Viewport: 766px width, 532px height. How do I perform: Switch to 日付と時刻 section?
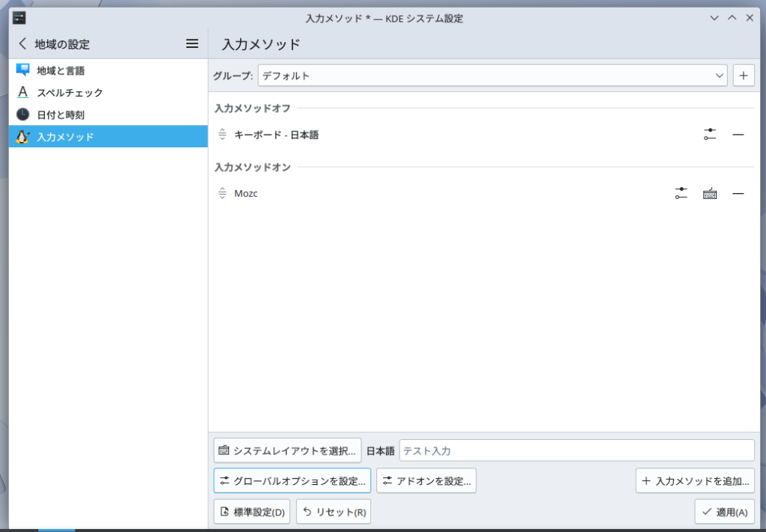(x=61, y=114)
